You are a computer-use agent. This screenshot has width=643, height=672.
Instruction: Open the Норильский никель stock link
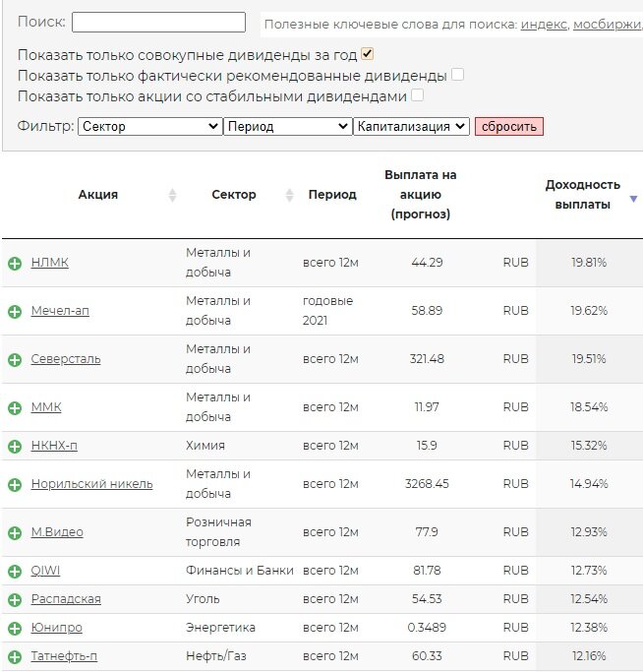(x=91, y=483)
